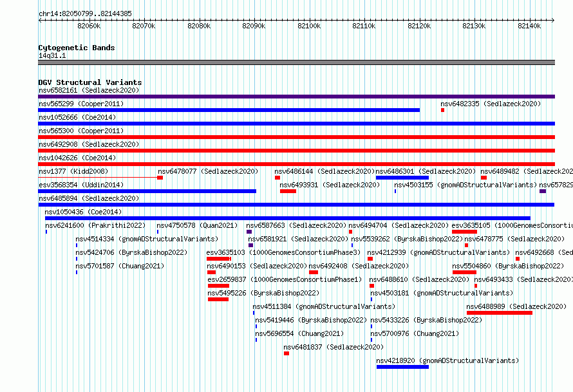This screenshot has height=392, width=573.
Task: Open nsv4212939 gnomAD variant label
Action: 438,252
